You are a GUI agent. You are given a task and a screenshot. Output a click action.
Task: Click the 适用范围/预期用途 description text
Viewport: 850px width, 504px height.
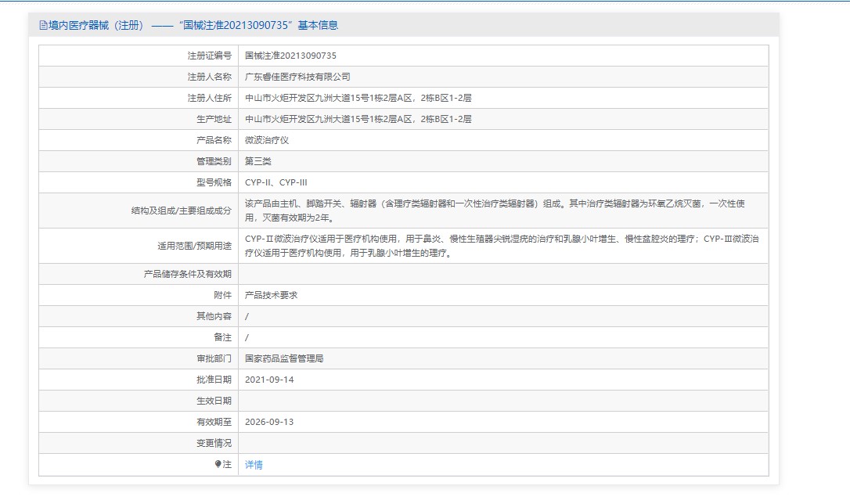(x=501, y=246)
